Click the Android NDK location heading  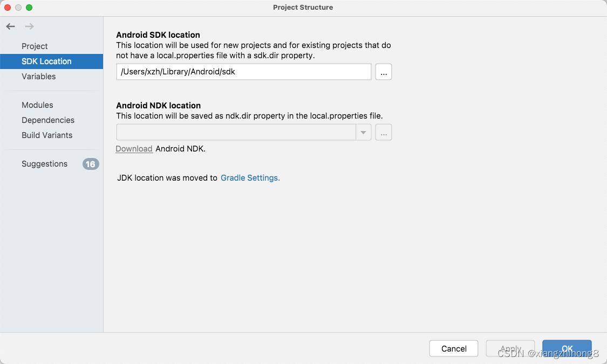158,106
